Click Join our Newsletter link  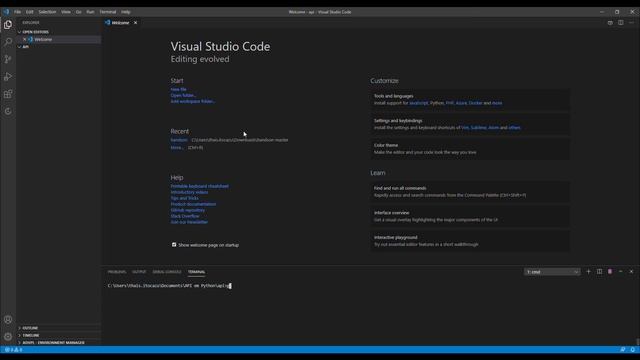pos(189,222)
